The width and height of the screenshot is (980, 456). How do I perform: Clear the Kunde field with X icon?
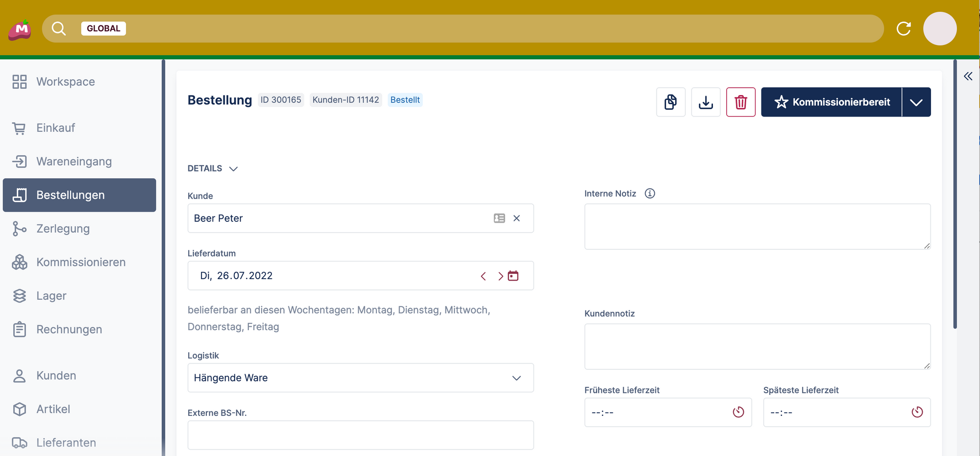tap(516, 218)
